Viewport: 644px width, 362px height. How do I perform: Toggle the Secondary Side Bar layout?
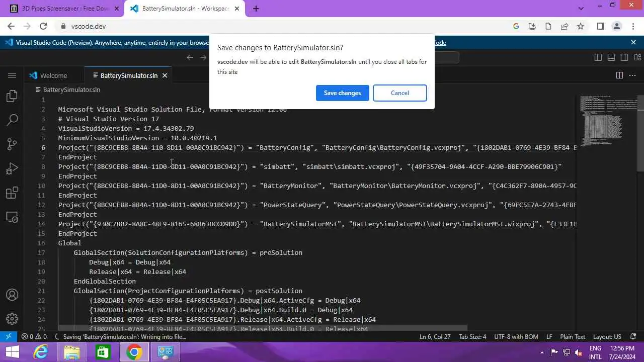click(x=624, y=57)
